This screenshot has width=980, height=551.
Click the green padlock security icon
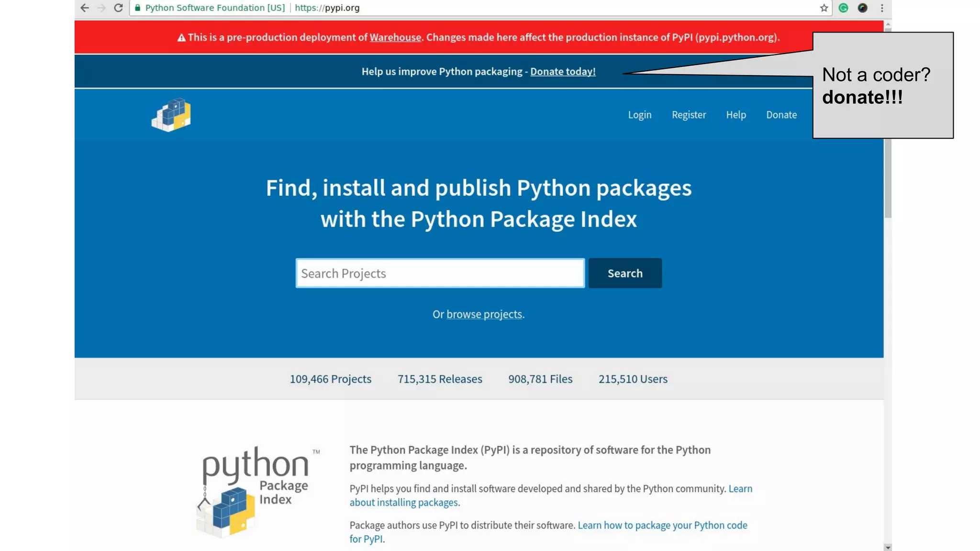pos(138,8)
